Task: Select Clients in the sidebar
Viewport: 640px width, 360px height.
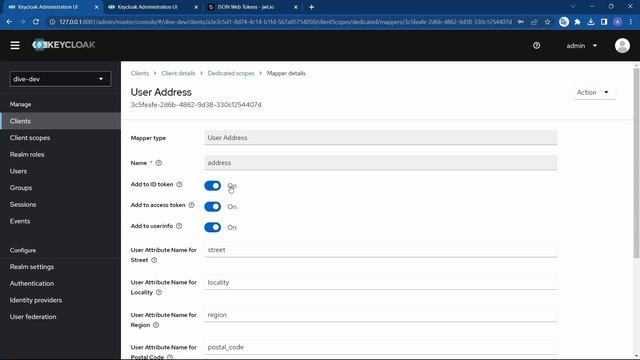Action: [60, 121]
